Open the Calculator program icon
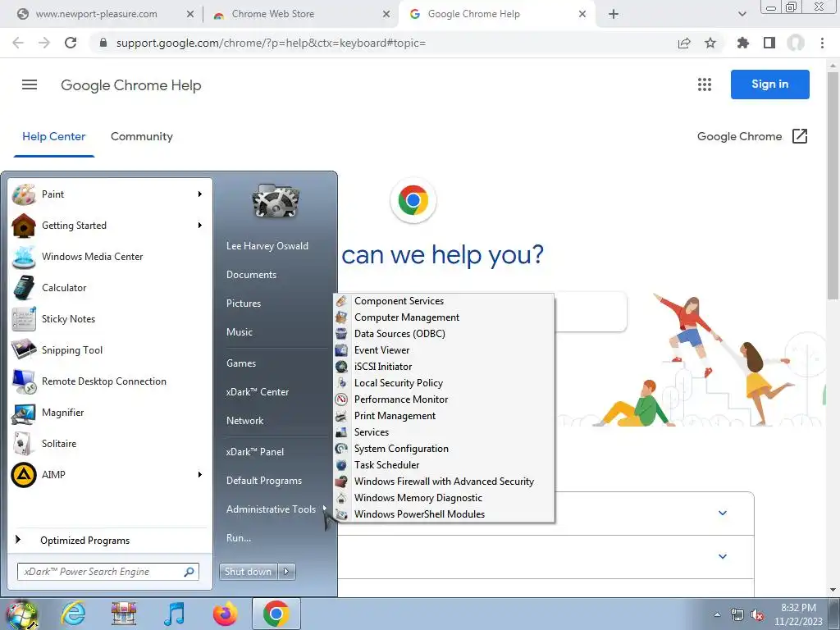840x630 pixels. click(24, 288)
